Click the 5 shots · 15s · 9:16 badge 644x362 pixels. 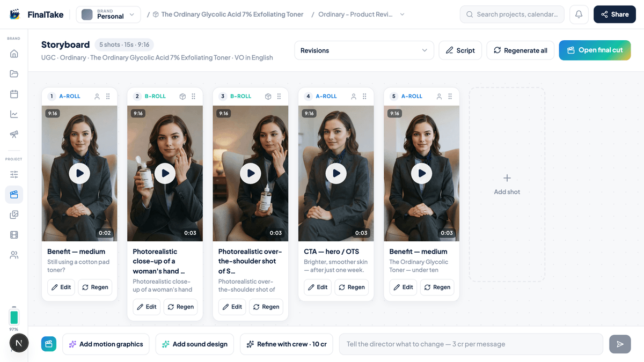point(125,45)
